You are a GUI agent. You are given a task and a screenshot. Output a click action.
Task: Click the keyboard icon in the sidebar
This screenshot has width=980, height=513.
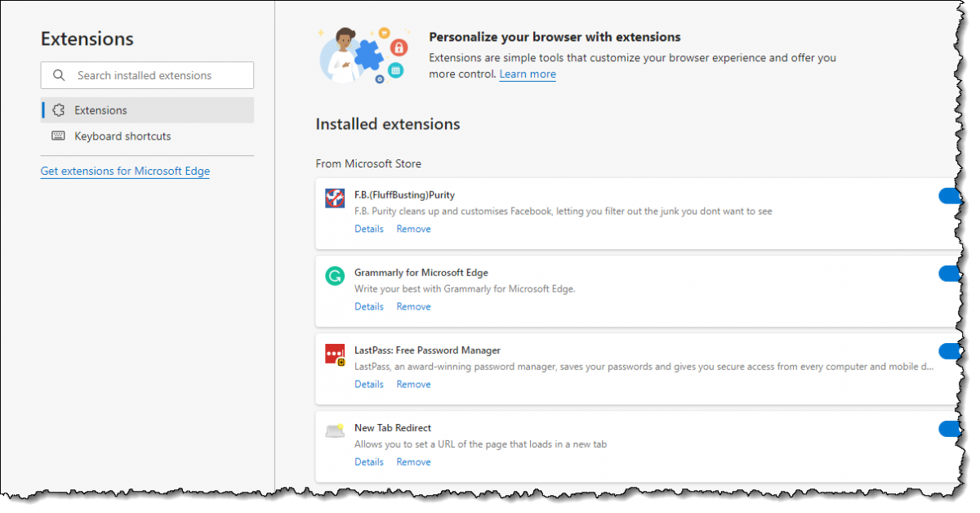(x=58, y=136)
